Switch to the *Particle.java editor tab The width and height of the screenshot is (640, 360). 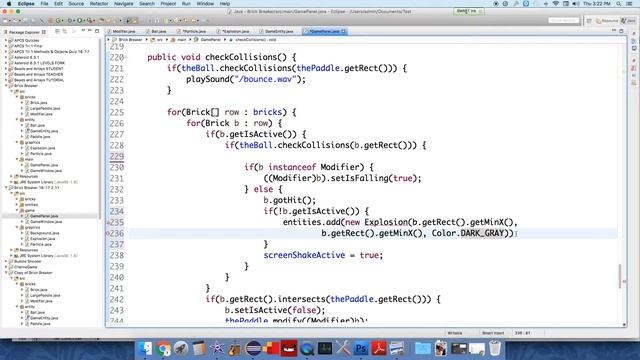[192, 31]
